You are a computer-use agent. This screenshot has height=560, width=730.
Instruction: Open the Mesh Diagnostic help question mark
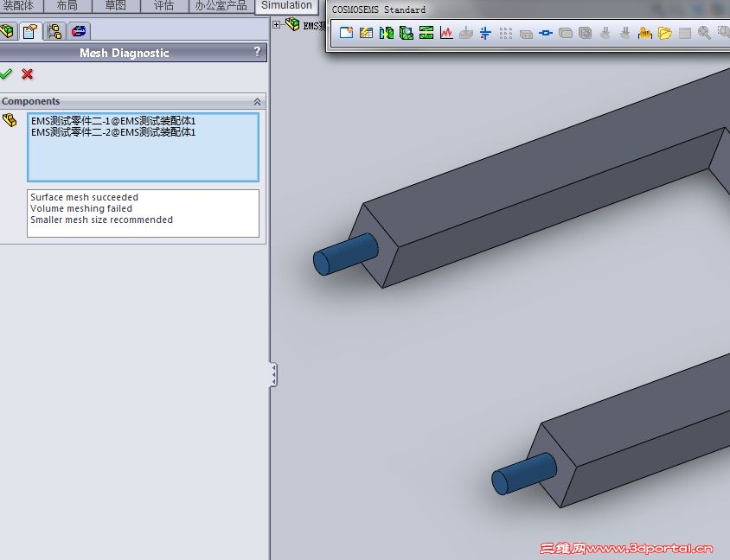click(x=258, y=52)
